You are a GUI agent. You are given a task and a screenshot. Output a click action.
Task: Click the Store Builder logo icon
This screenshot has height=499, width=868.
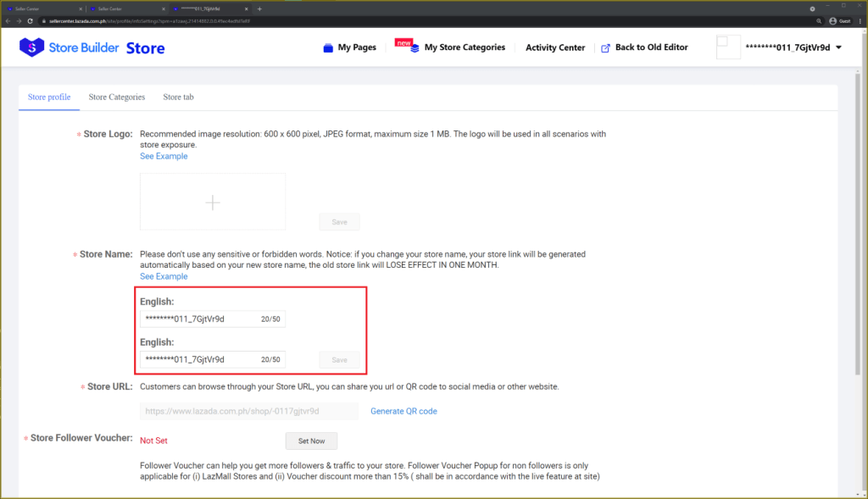click(x=31, y=47)
